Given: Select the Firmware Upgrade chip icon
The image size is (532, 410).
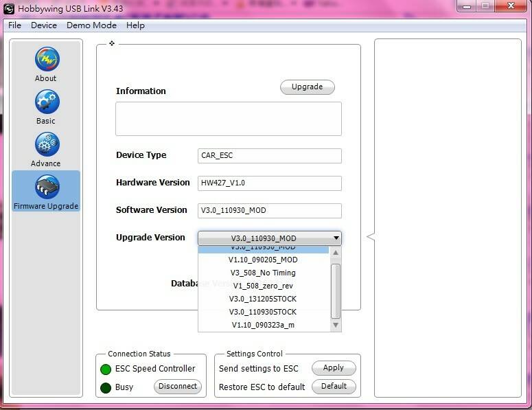Looking at the screenshot, I should tap(47, 187).
